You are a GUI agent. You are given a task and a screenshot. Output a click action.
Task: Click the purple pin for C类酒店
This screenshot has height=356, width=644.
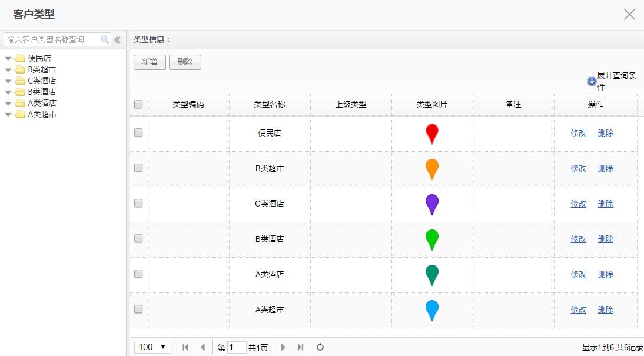(432, 204)
